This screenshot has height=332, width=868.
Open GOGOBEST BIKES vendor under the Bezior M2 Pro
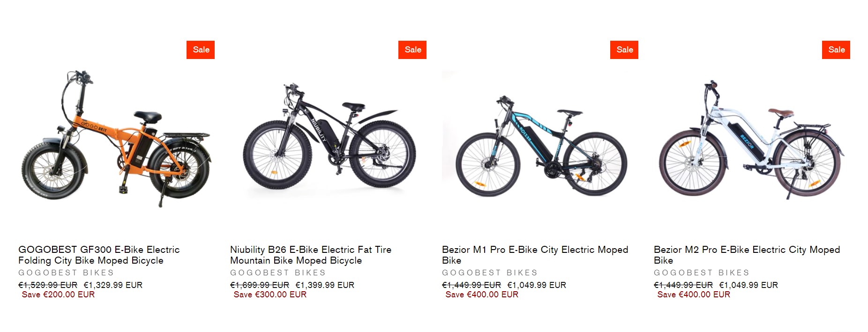tap(702, 273)
